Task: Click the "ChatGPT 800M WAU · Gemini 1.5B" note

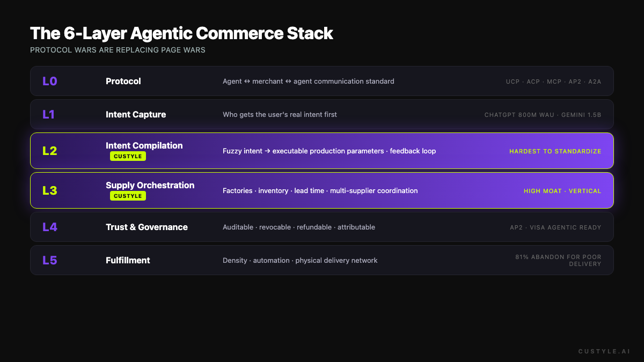Action: (x=543, y=115)
